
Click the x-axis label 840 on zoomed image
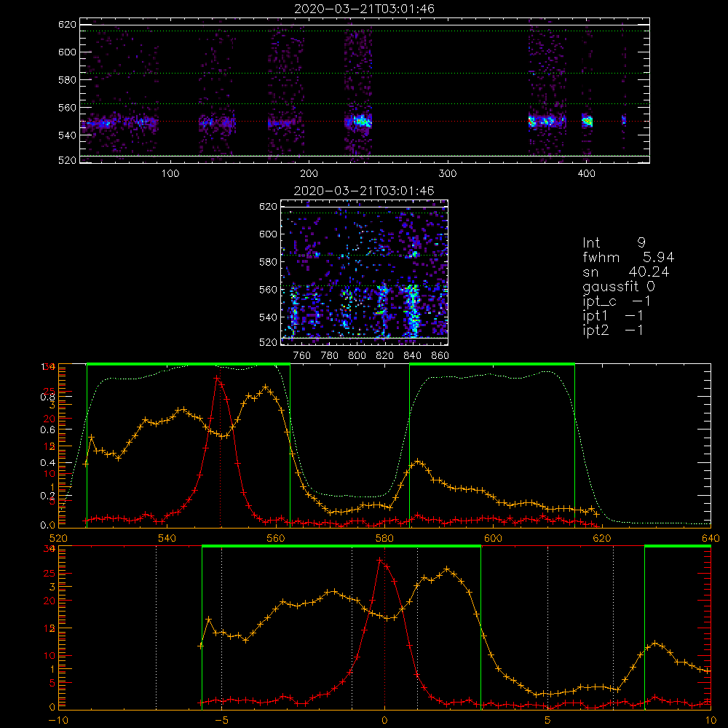click(412, 356)
